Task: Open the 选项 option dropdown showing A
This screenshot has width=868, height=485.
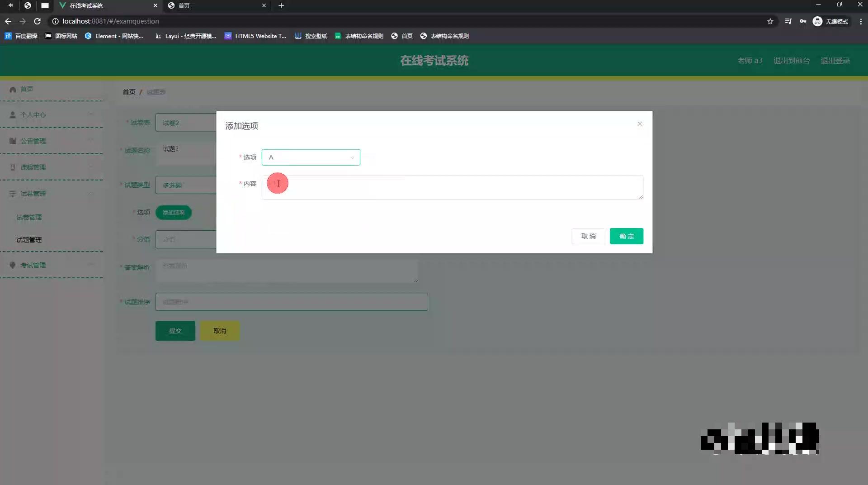Action: (x=311, y=157)
